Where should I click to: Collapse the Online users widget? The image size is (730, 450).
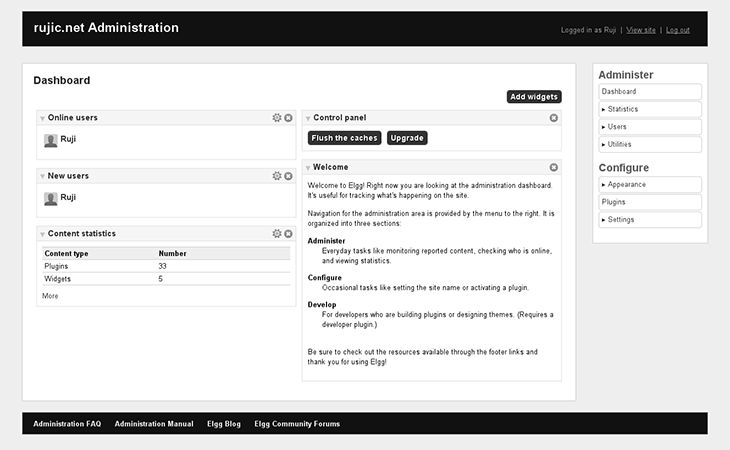42,119
